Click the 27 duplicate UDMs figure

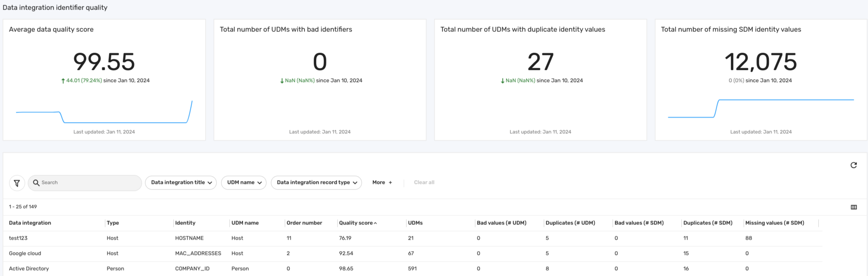tap(541, 62)
